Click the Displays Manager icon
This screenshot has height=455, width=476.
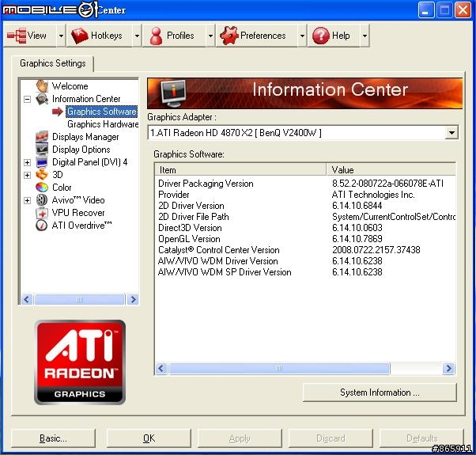(x=42, y=137)
